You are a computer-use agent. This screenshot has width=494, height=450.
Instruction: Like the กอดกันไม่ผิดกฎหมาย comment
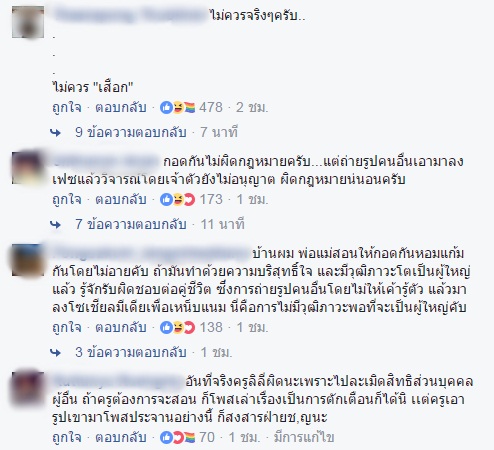(x=67, y=200)
